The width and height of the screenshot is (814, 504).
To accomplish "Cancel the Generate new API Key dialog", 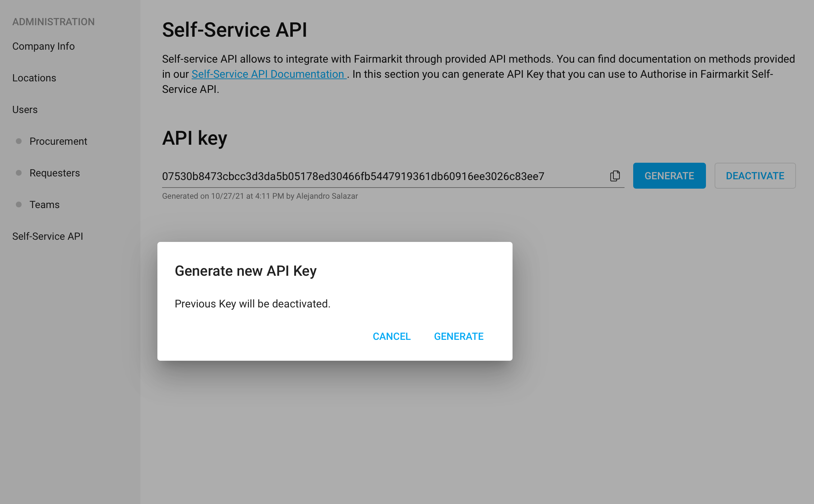I will (392, 336).
